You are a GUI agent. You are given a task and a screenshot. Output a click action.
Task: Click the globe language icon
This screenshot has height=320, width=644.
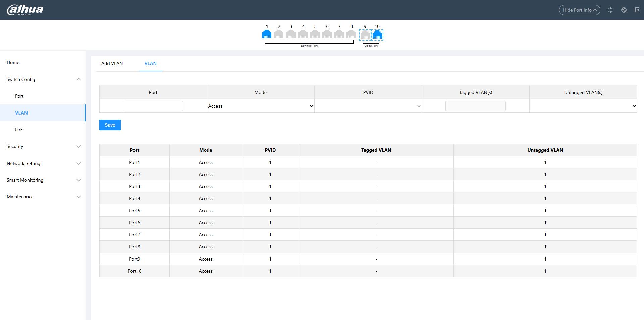coord(624,10)
